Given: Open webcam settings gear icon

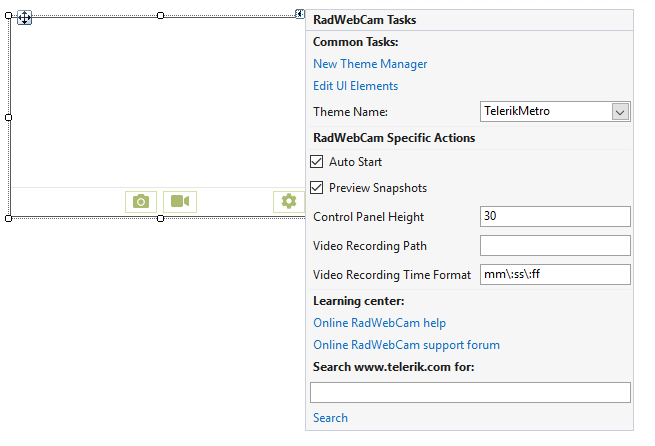Looking at the screenshot, I should point(289,202).
